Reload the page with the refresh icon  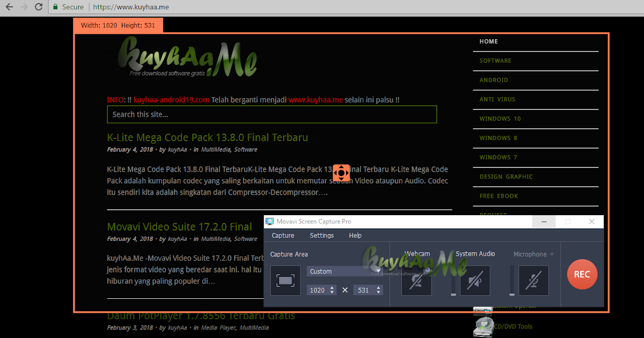(x=39, y=7)
